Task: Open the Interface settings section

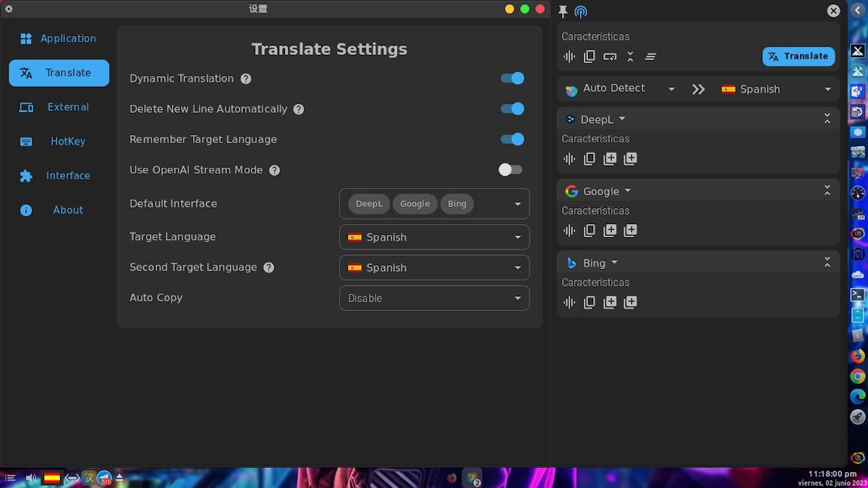Action: 59,176
